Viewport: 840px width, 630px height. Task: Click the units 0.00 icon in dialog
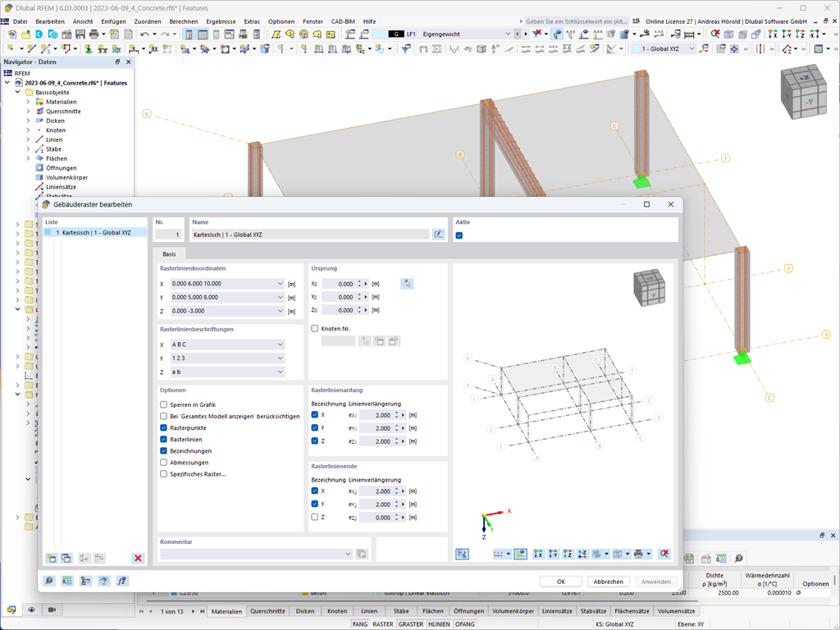coord(67,581)
